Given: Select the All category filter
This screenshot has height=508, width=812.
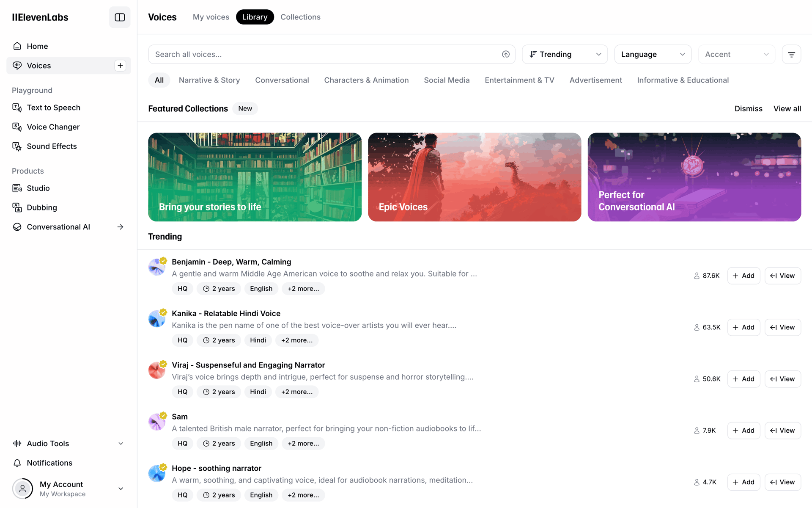Looking at the screenshot, I should (x=159, y=80).
